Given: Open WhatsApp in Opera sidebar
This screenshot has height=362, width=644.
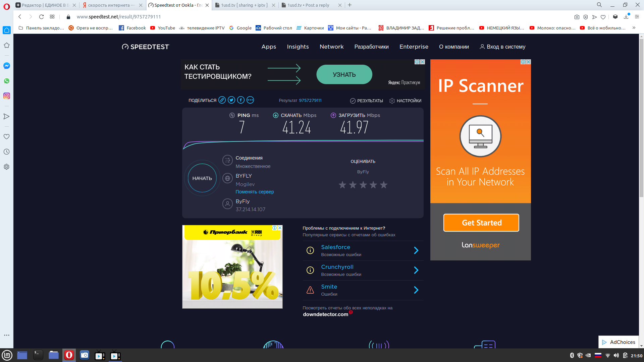Looking at the screenshot, I should pyautogui.click(x=6, y=81).
